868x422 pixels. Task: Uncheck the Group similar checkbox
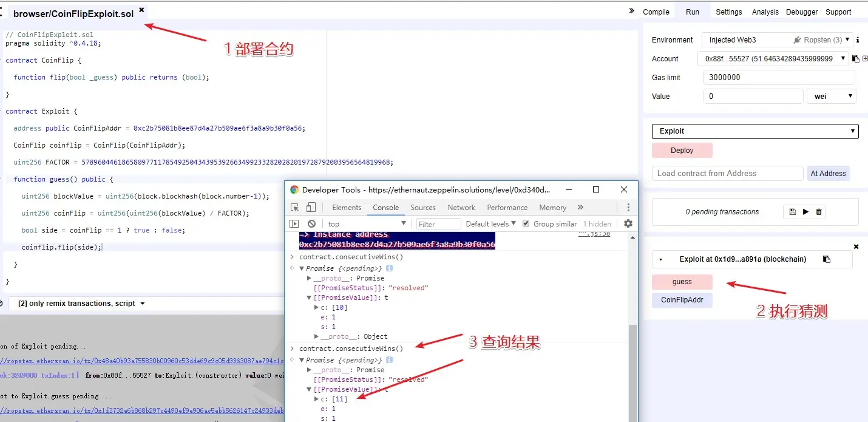point(526,223)
